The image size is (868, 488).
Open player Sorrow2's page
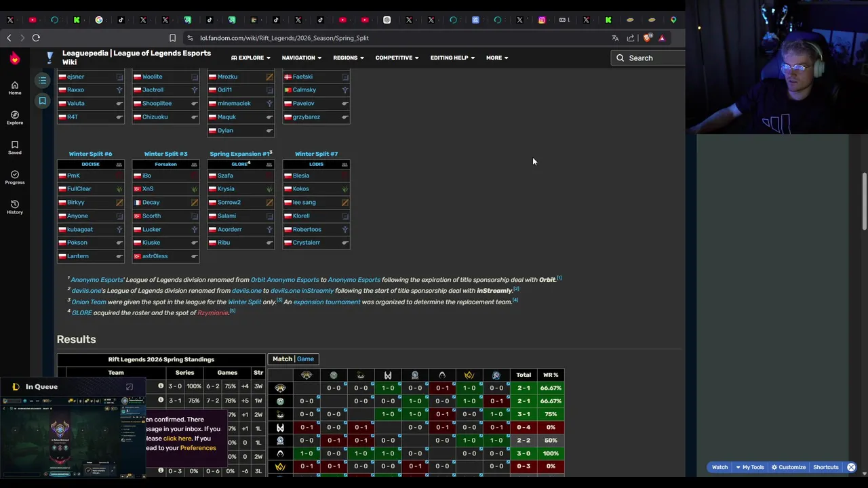pyautogui.click(x=229, y=203)
